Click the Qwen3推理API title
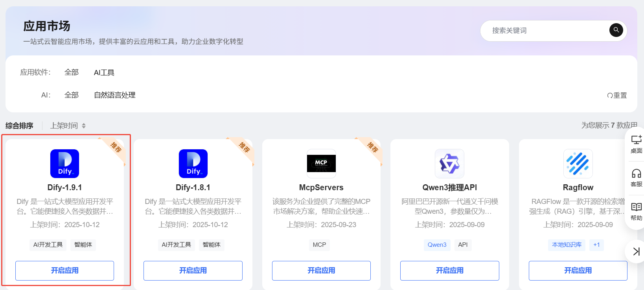The image size is (644, 290). click(x=450, y=187)
